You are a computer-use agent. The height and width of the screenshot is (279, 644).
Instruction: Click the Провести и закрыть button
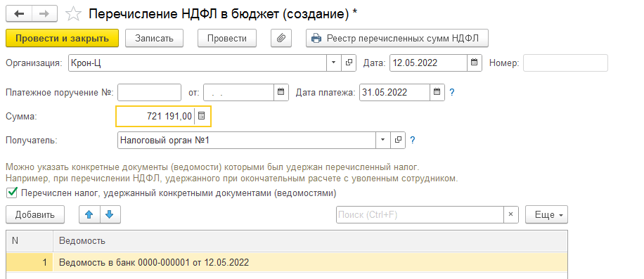coord(62,38)
